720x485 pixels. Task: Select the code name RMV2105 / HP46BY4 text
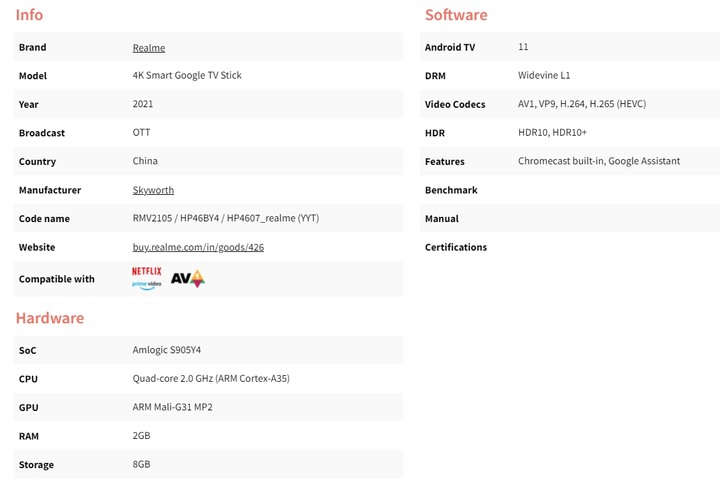coord(176,218)
